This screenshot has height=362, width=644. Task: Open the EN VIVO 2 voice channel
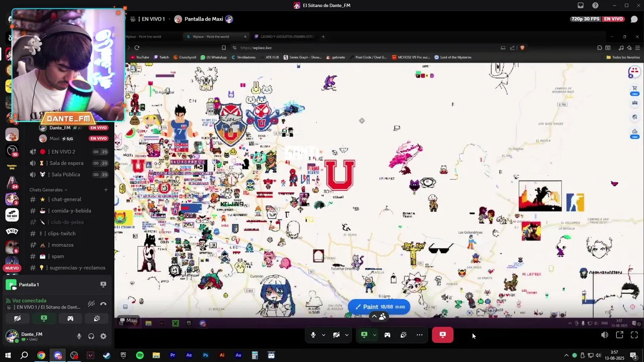click(x=63, y=152)
